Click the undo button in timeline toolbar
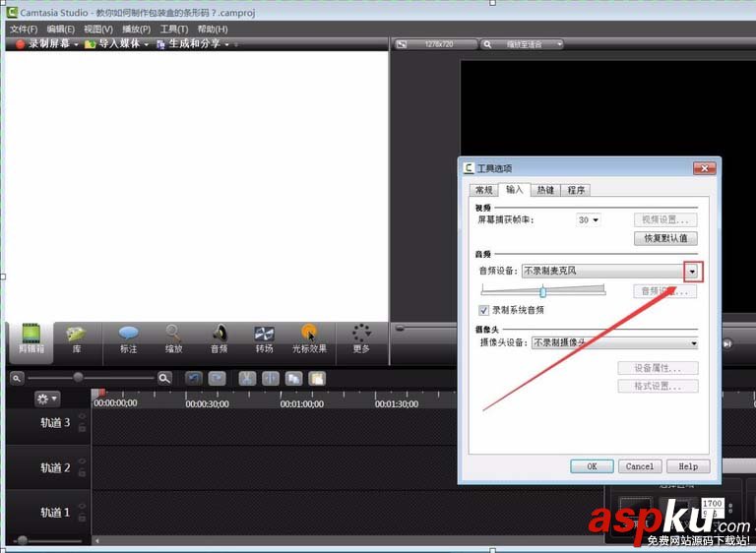Image resolution: width=756 pixels, height=553 pixels. (194, 379)
